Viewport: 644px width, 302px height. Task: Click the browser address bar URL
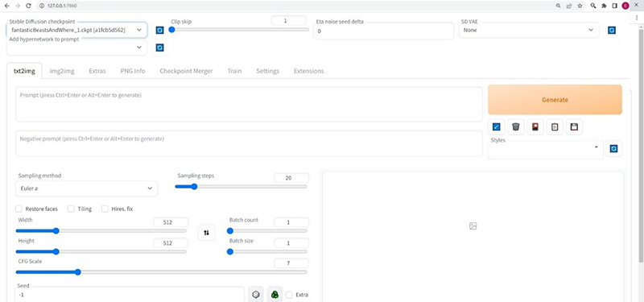click(62, 6)
